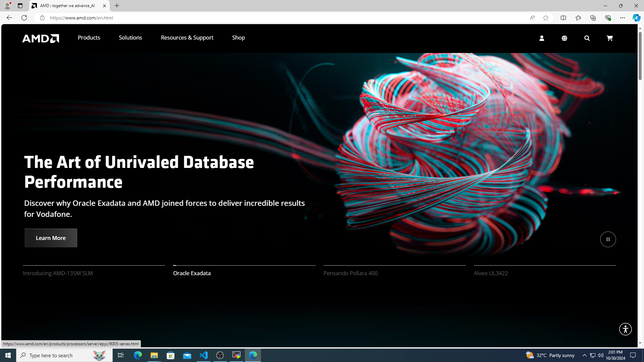The image size is (644, 362).
Task: Expand Resources & Support menu
Action: (187, 38)
